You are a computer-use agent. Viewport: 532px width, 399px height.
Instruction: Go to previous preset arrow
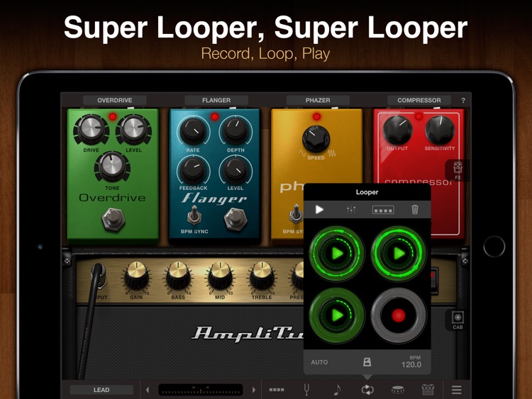tap(148, 390)
